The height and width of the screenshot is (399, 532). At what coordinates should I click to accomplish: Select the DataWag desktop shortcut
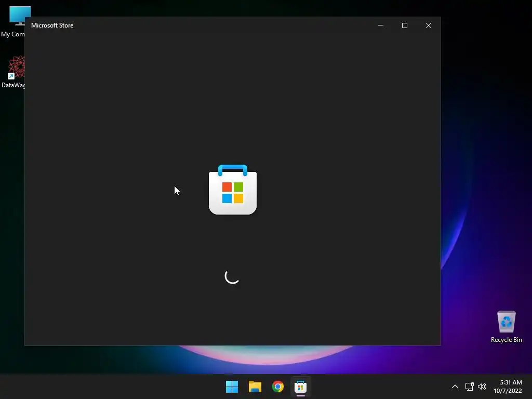13,72
